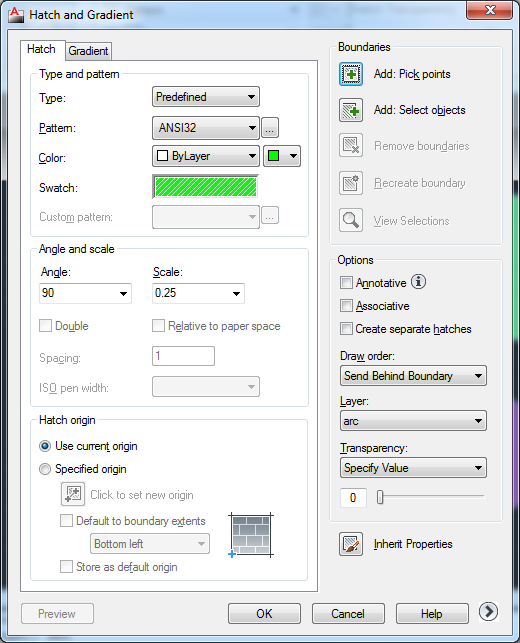Open the Layer dropdown showing arc
The image size is (520, 643).
click(413, 421)
